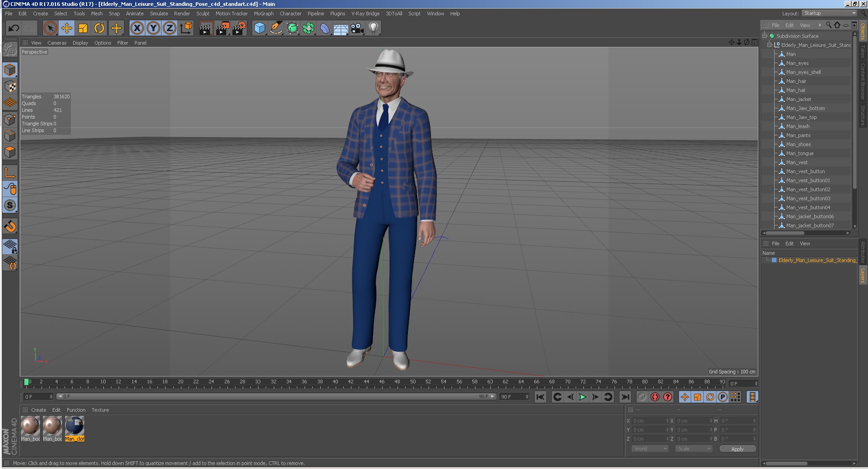Add a Camera object icon
Screen dimensions: 868x469
pos(357,28)
